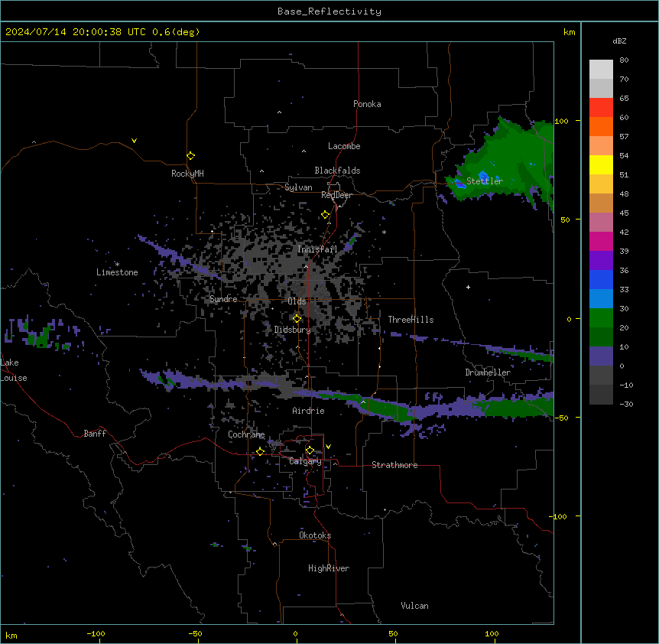
Task: Select the bright green 20-30 dBZ swatch
Action: 601,318
